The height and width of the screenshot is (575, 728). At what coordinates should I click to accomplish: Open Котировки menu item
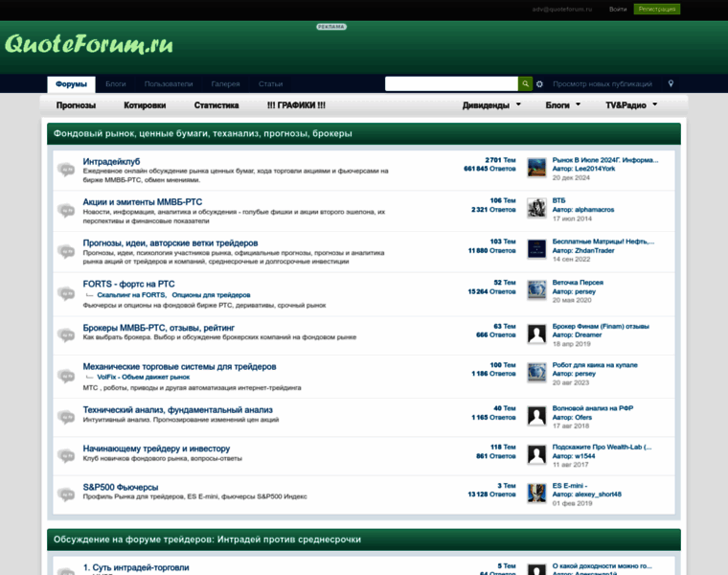pyautogui.click(x=145, y=105)
